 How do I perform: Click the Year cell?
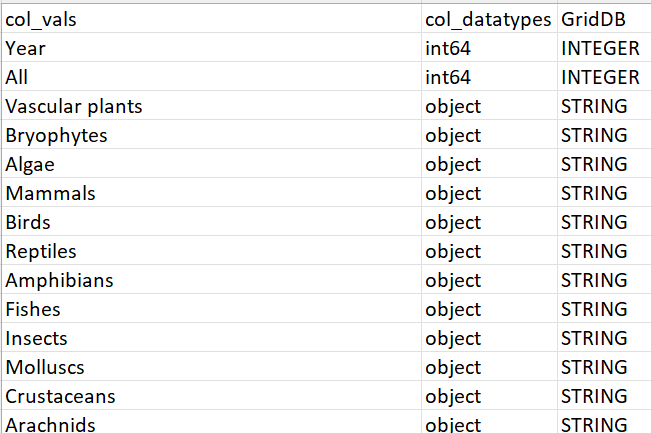[25, 48]
